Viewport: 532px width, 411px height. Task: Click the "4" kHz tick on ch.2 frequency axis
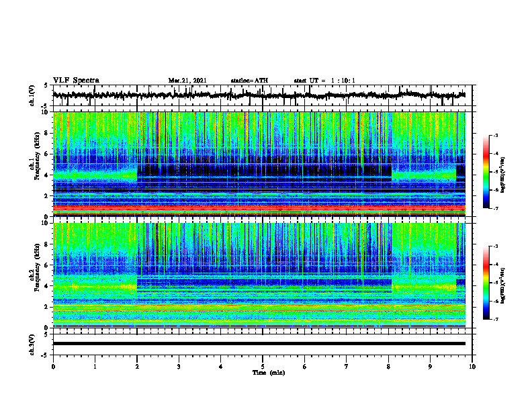click(46, 286)
